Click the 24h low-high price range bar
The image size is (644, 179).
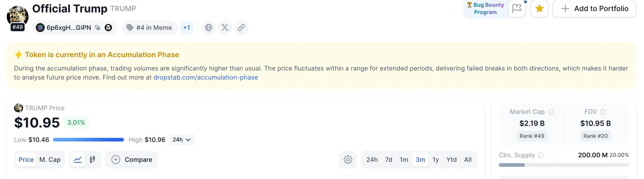pos(88,140)
